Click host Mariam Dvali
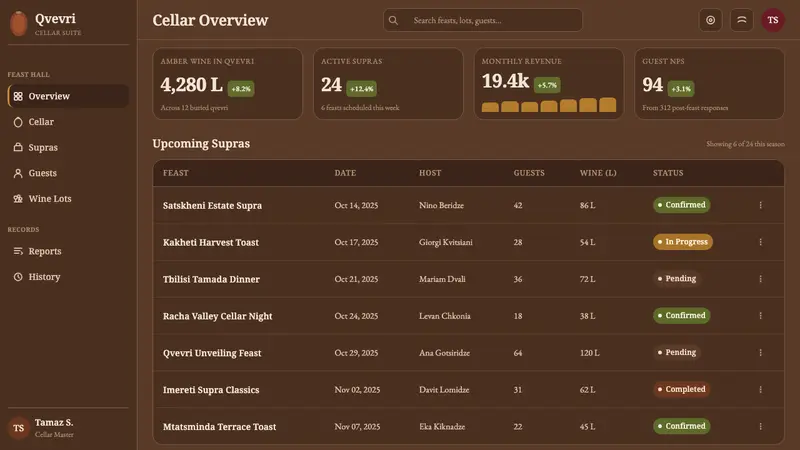Image resolution: width=800 pixels, height=450 pixels. (x=442, y=279)
